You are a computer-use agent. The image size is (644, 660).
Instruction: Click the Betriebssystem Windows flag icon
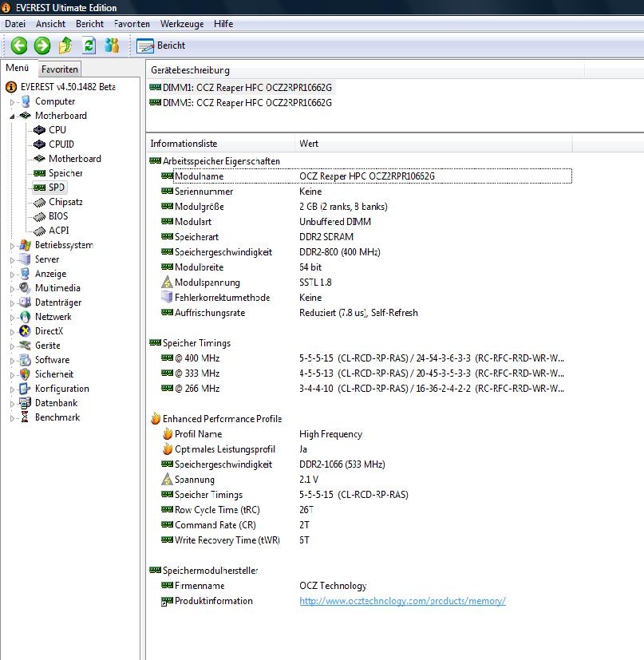[x=26, y=245]
